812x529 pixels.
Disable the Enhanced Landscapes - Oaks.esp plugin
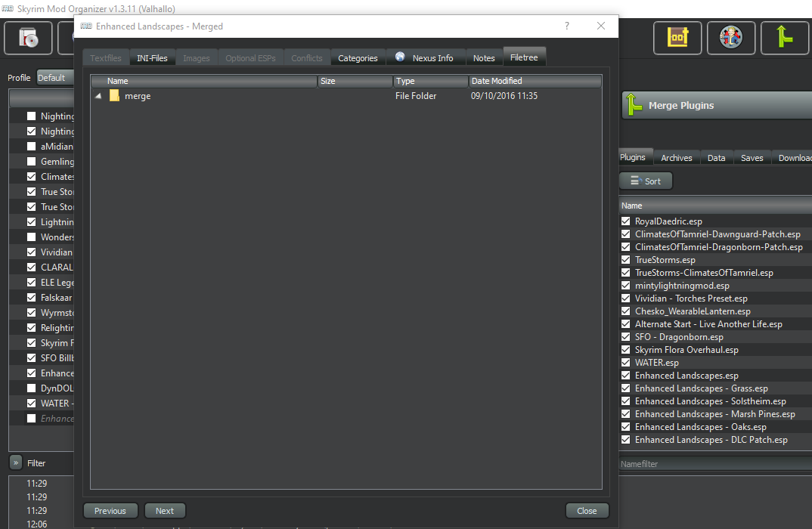pyautogui.click(x=625, y=426)
